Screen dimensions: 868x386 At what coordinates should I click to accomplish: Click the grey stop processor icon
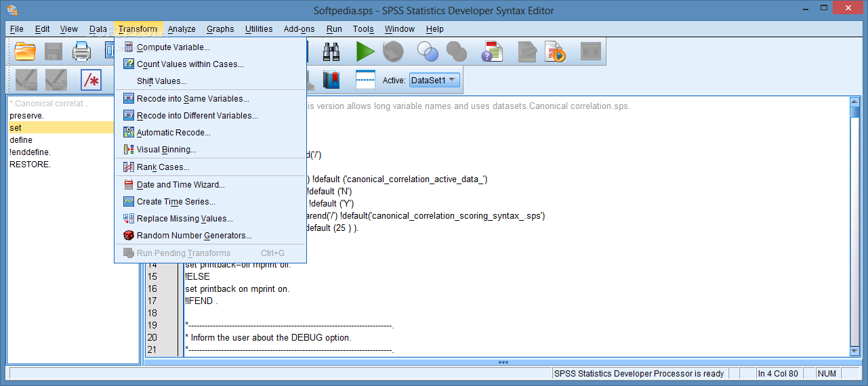point(393,51)
